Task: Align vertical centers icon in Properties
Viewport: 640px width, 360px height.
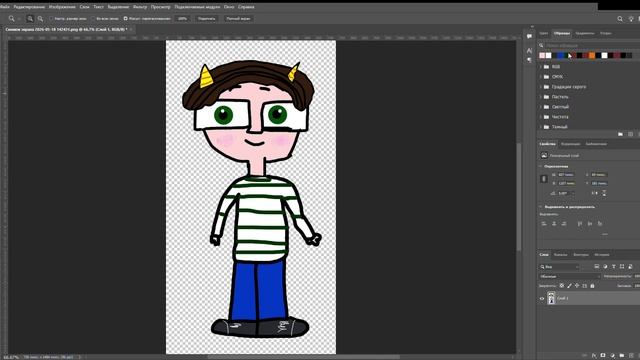Action: click(590, 224)
